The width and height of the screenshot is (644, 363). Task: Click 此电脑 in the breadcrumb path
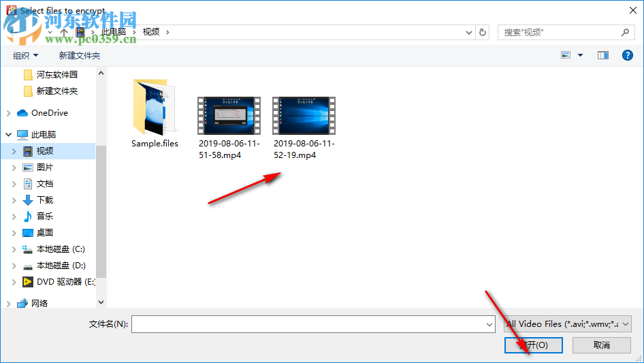(x=114, y=32)
